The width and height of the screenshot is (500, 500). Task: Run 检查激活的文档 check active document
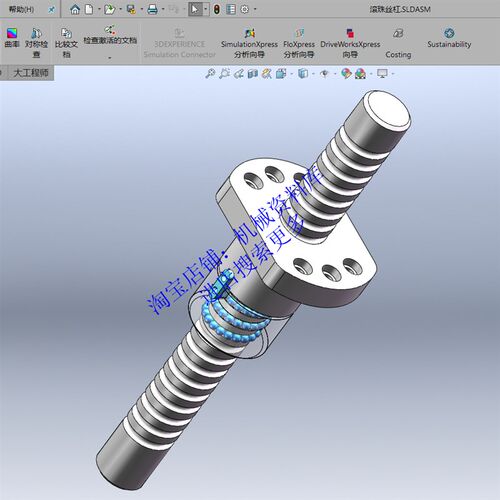point(110,35)
